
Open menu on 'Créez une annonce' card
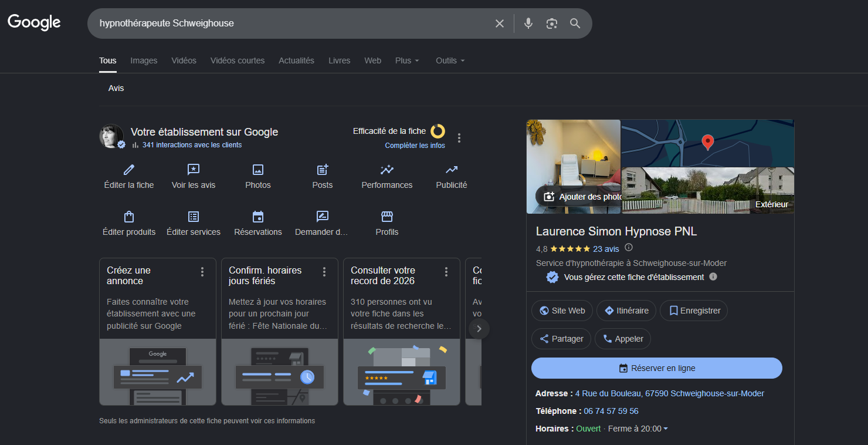click(x=202, y=272)
